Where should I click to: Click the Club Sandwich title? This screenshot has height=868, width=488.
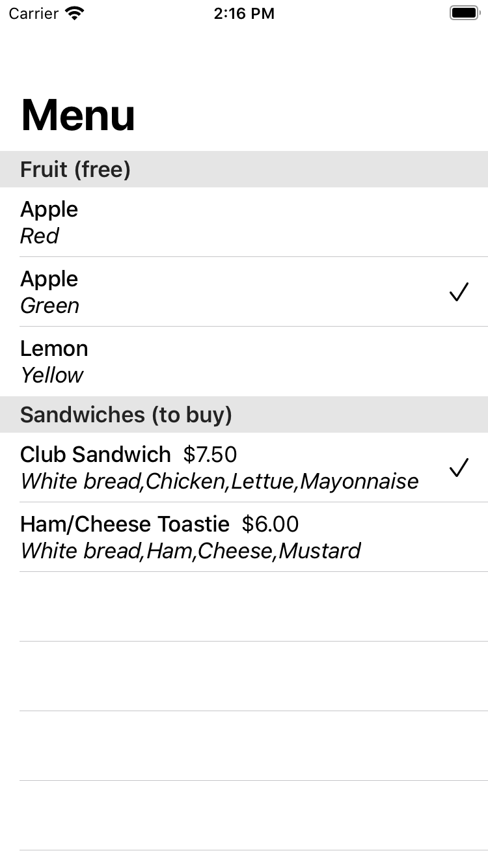tap(95, 455)
